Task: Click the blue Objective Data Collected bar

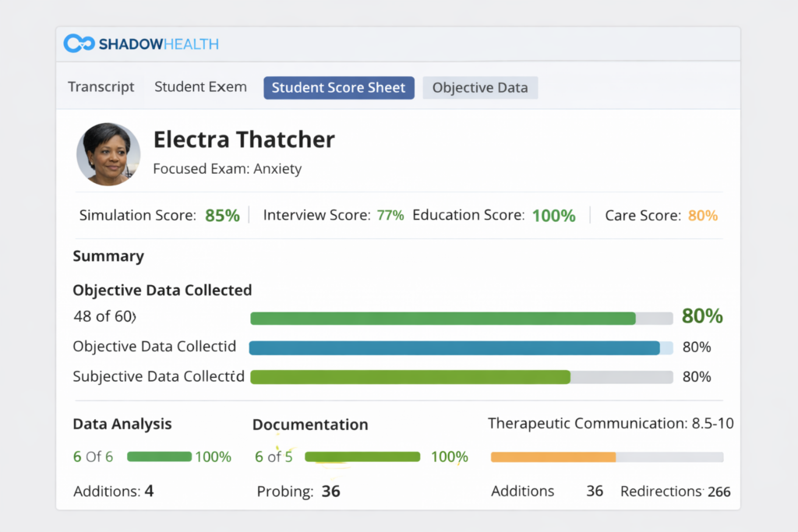Action: coord(461,347)
